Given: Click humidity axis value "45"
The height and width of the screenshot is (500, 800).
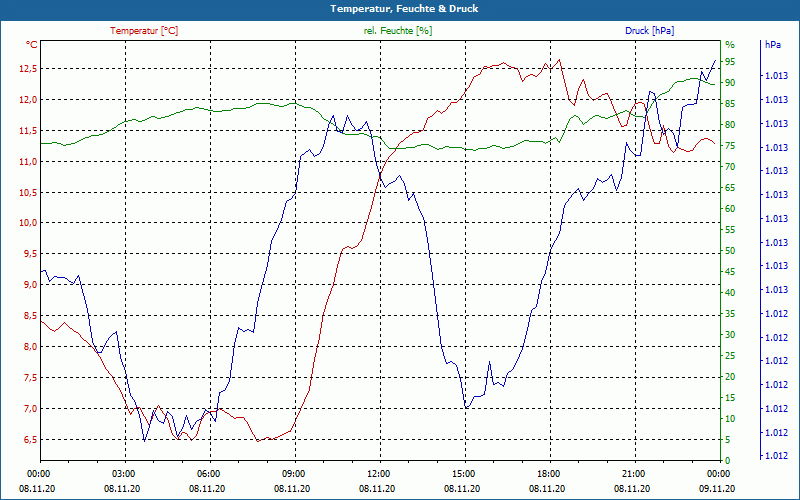Looking at the screenshot, I should (x=730, y=272).
